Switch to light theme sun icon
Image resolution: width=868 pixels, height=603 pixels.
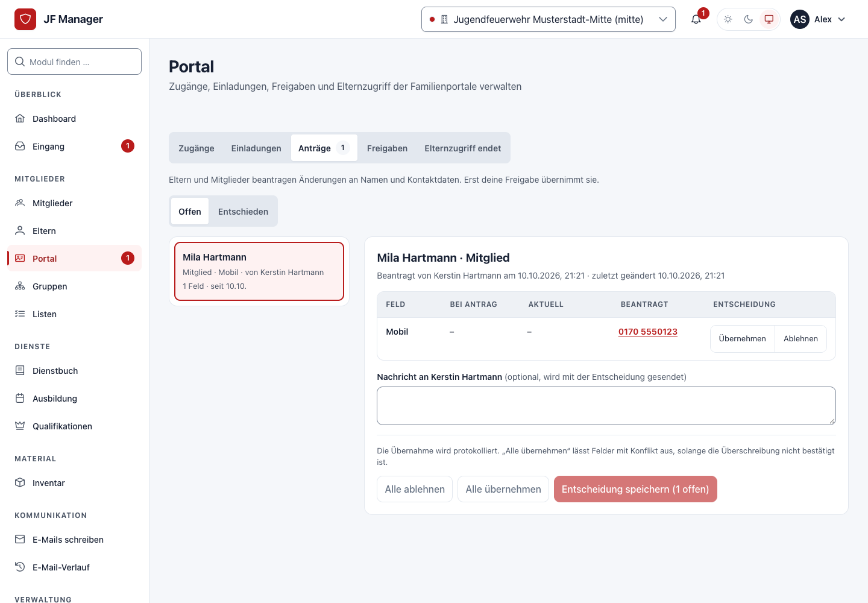tap(728, 19)
